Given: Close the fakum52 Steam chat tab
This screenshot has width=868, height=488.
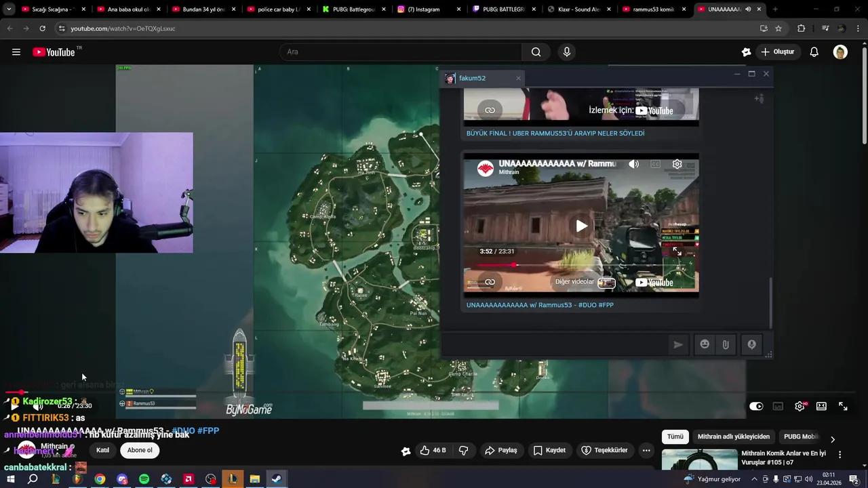Looking at the screenshot, I should tap(518, 78).
